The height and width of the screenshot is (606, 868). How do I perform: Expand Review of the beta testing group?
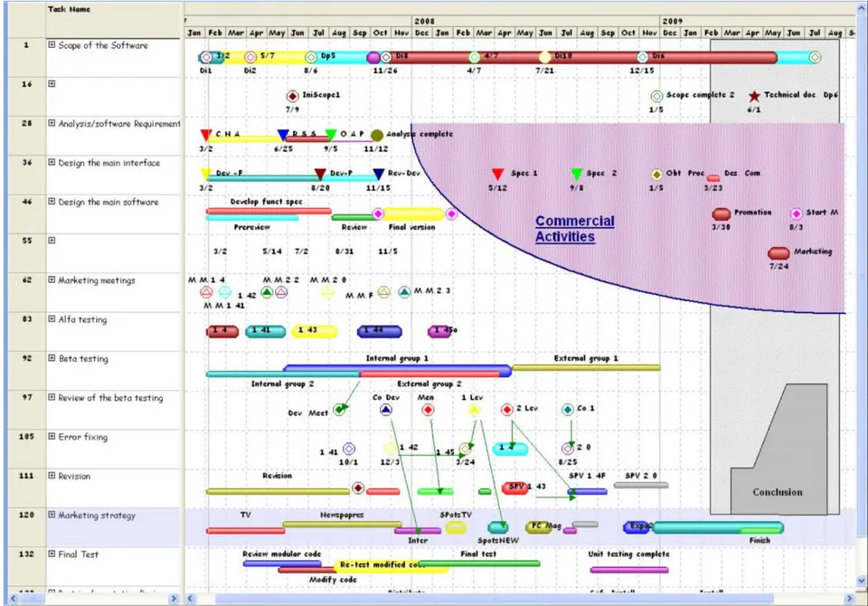[x=52, y=397]
